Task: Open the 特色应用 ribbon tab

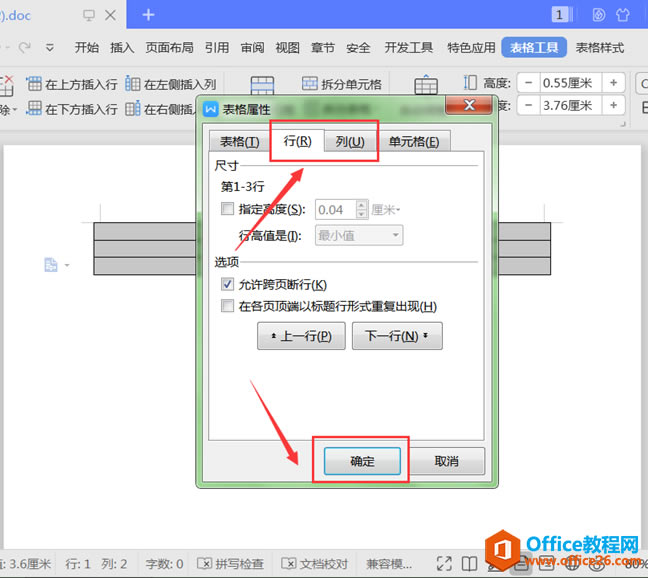Action: click(471, 48)
